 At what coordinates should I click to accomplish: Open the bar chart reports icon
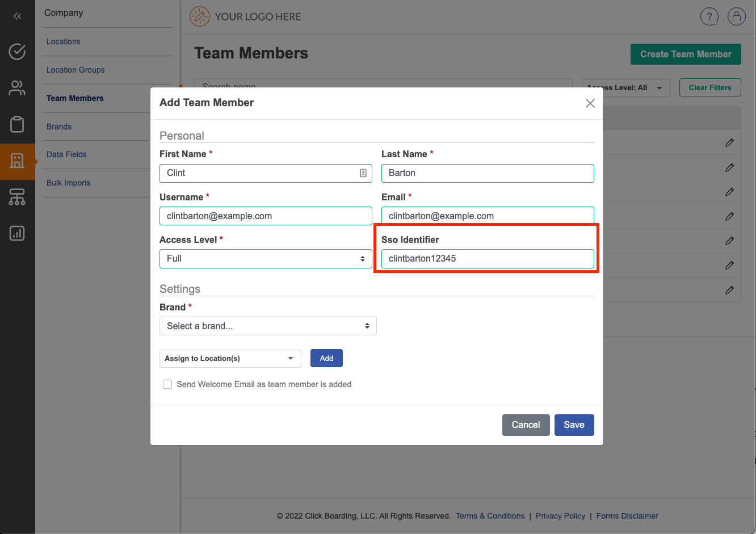point(17,233)
